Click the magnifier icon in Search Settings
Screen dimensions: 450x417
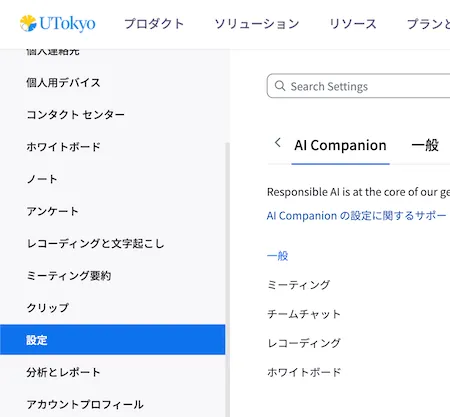point(280,86)
